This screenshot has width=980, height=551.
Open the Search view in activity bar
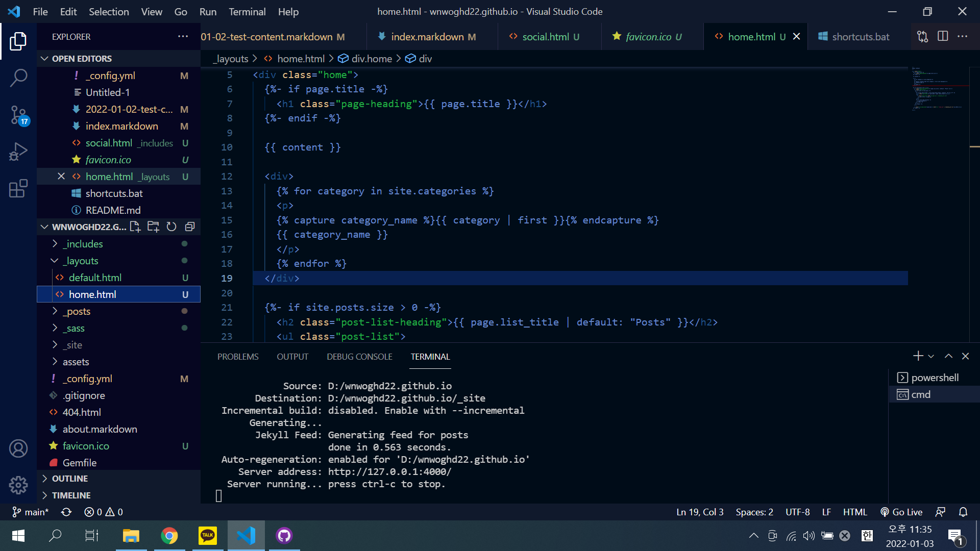coord(18,78)
